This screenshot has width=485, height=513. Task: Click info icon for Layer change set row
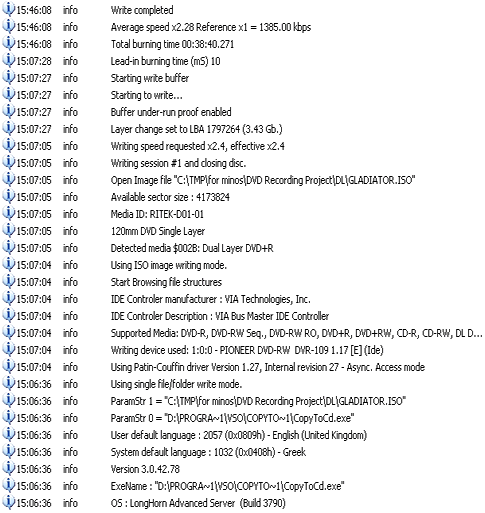[8, 128]
